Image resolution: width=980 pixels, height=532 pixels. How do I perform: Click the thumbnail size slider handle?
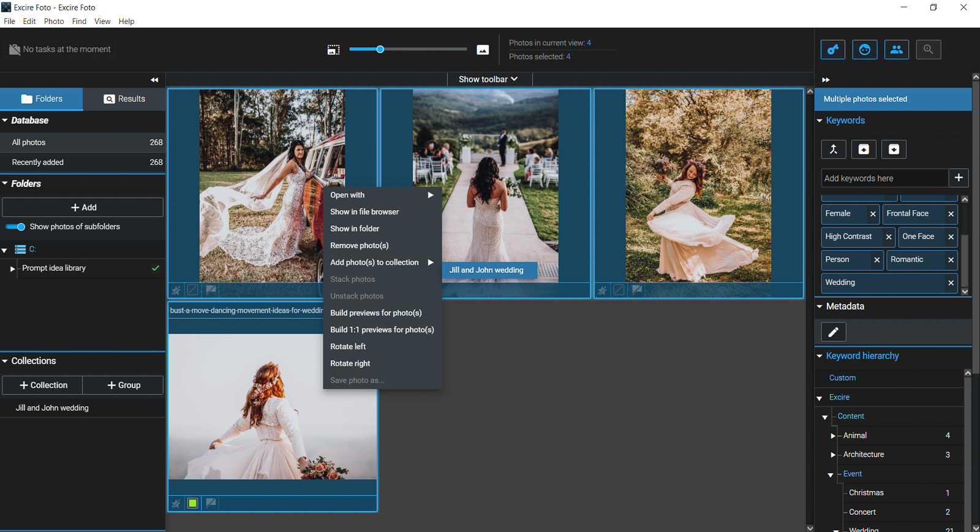point(380,49)
